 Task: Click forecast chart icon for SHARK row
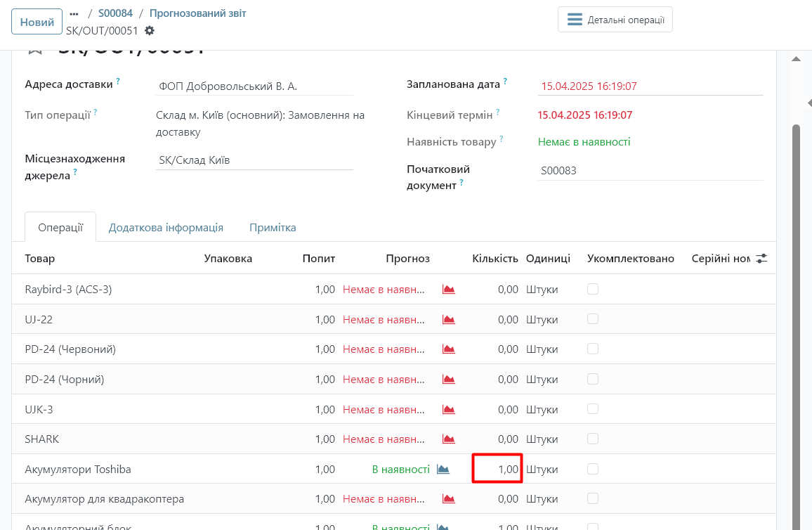448,439
